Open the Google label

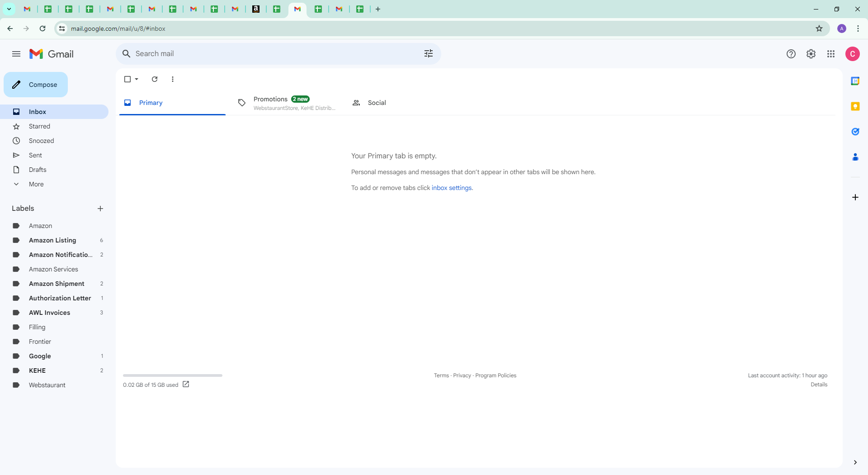click(x=54, y=356)
